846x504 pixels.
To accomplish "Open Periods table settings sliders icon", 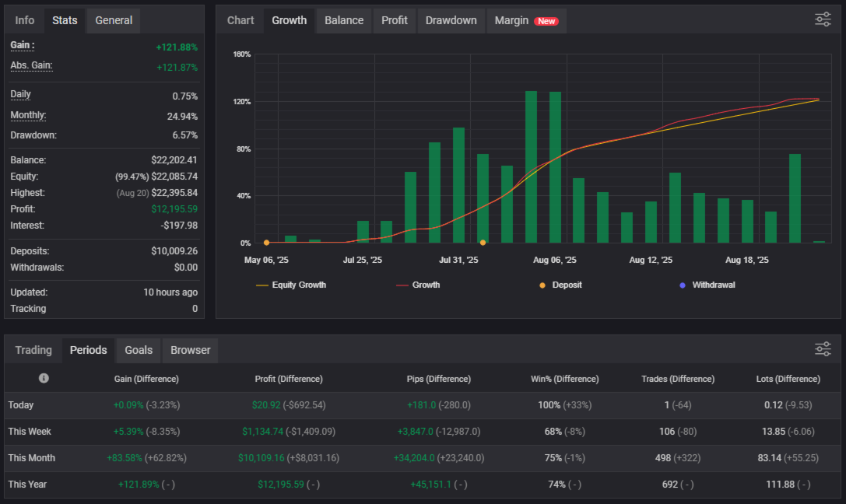I will click(x=823, y=348).
